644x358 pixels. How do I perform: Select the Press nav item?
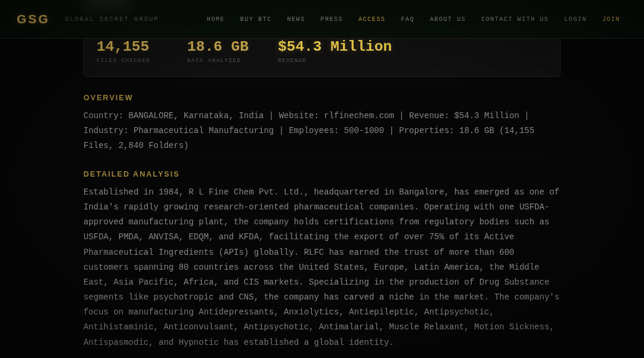coord(332,19)
